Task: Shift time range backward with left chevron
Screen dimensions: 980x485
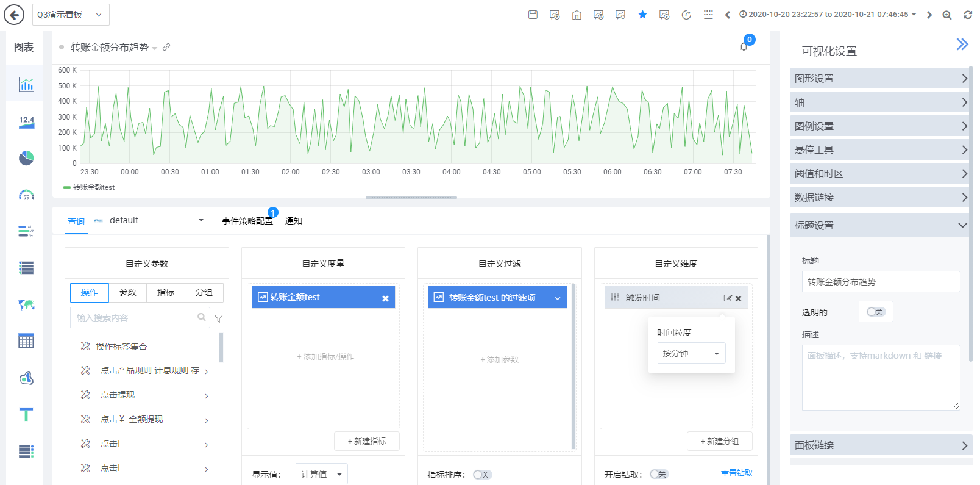Action: pos(727,15)
